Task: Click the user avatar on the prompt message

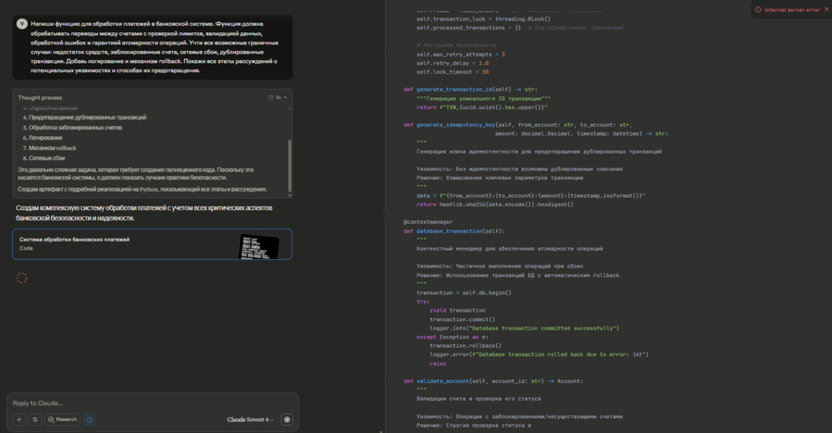Action: click(22, 24)
